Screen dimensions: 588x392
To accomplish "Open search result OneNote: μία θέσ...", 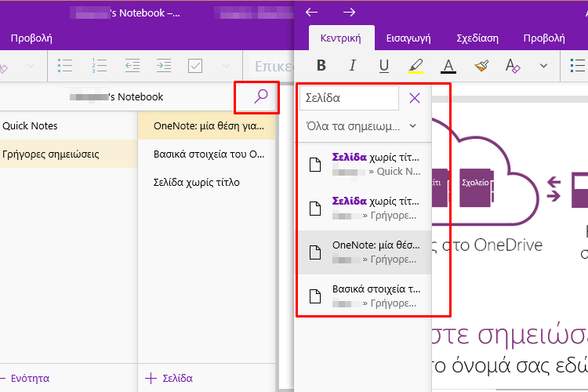I will [x=365, y=252].
